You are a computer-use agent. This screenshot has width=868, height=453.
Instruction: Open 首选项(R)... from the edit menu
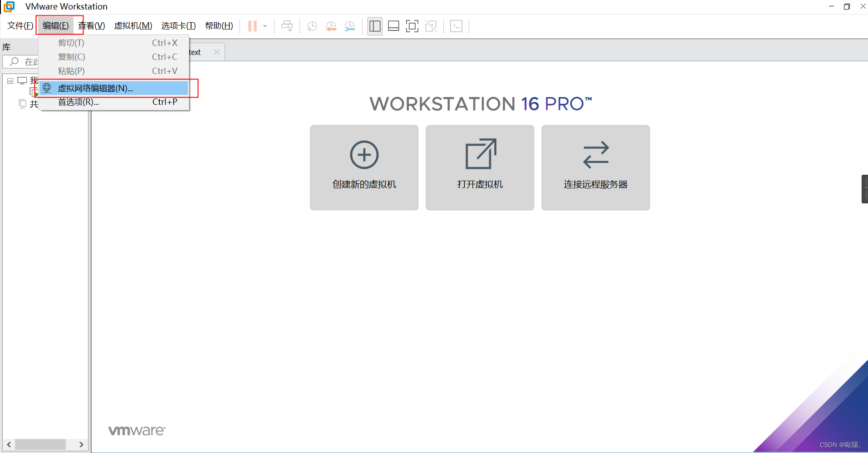point(114,102)
